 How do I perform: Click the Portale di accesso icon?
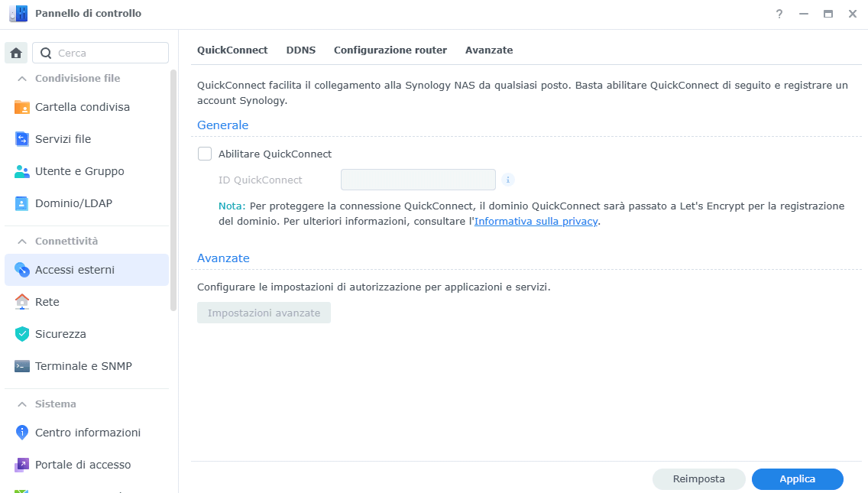tap(21, 465)
